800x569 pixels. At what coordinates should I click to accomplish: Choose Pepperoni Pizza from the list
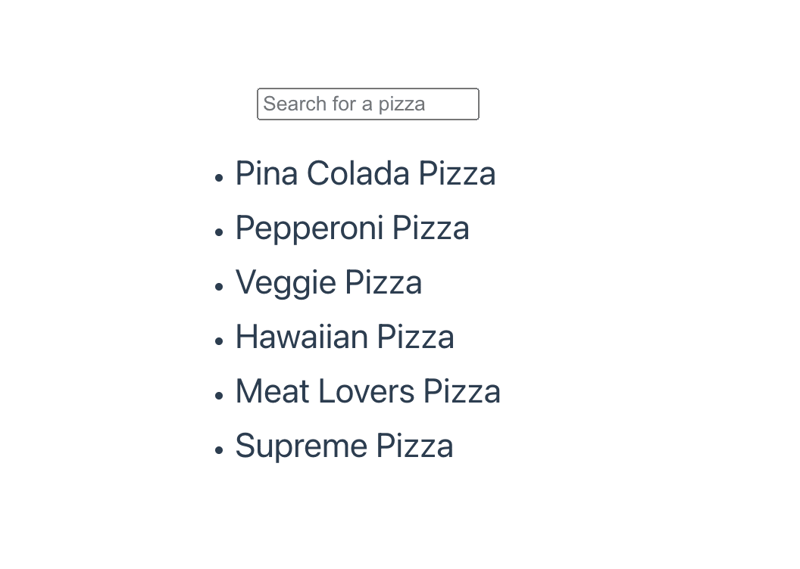352,228
